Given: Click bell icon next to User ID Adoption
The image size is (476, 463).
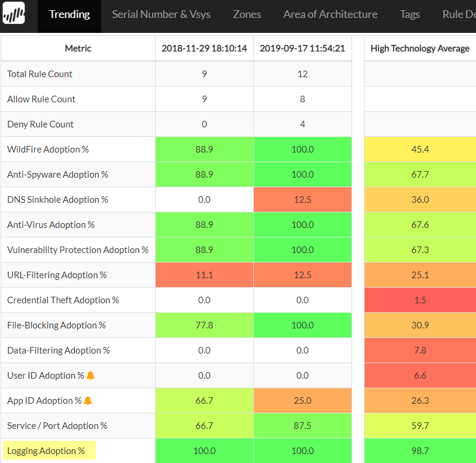Looking at the screenshot, I should pyautogui.click(x=90, y=376).
